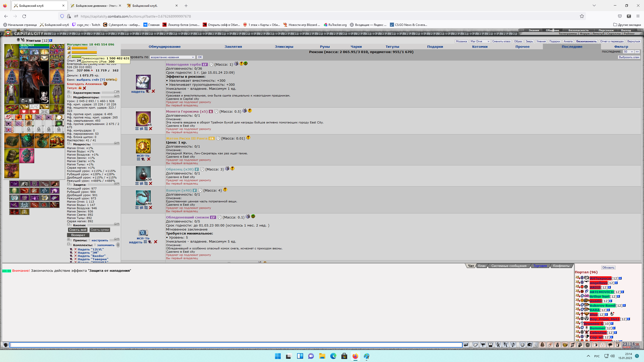Click the OK button next to sort dropdown
This screenshot has height=362, width=644.
tap(200, 57)
